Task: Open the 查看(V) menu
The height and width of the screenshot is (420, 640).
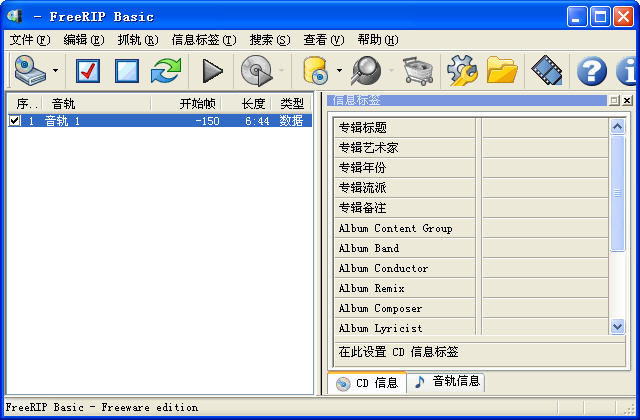Action: (324, 40)
